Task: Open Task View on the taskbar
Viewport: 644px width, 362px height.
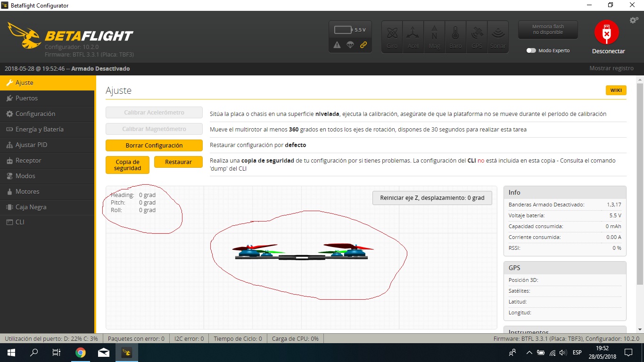Action: pos(57,353)
